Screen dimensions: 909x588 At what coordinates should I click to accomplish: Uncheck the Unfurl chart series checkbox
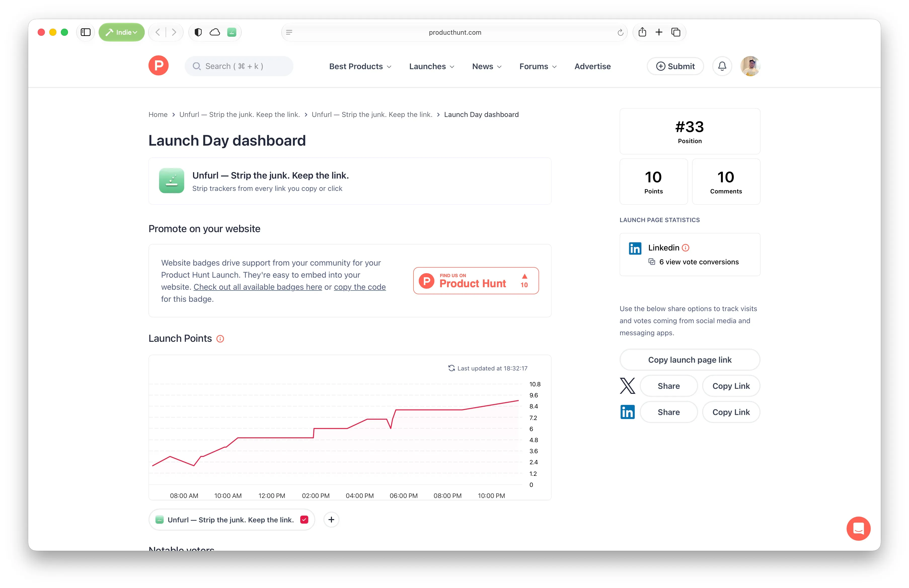point(304,520)
